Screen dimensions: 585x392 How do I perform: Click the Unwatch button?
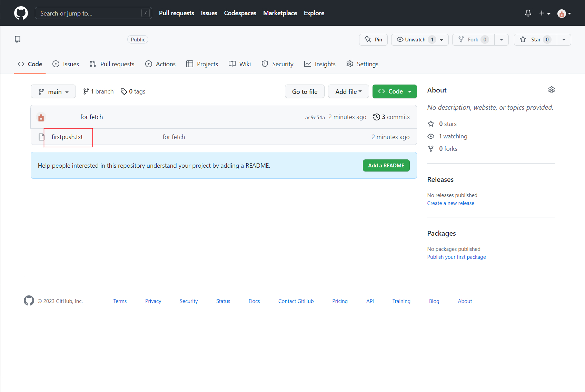[420, 40]
